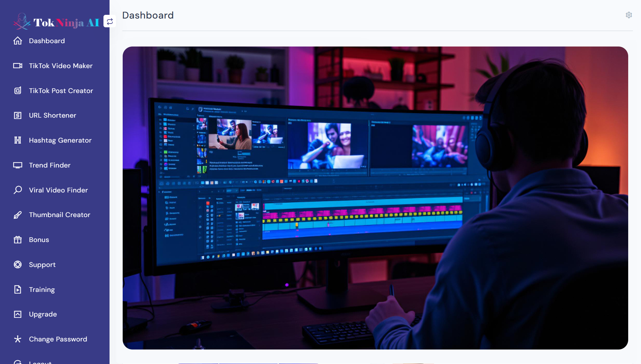Click the Tok Ninja AI logo
This screenshot has height=364, width=641.
click(x=56, y=21)
